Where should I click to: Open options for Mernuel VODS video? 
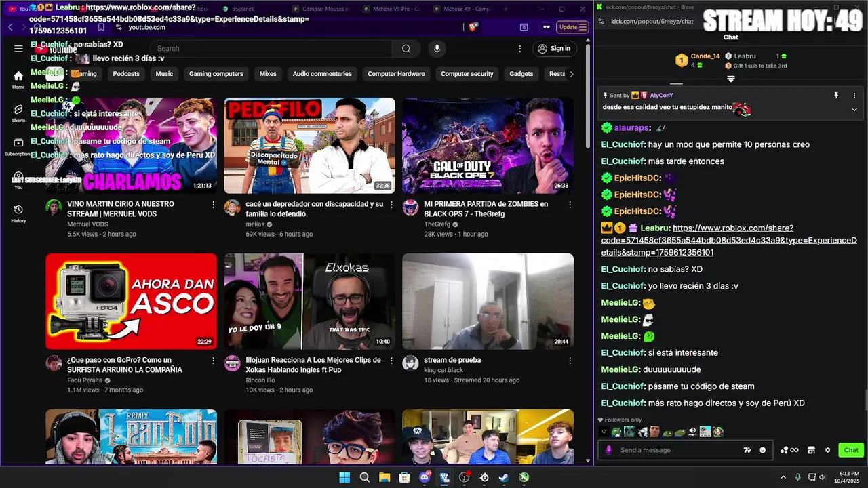[213, 205]
